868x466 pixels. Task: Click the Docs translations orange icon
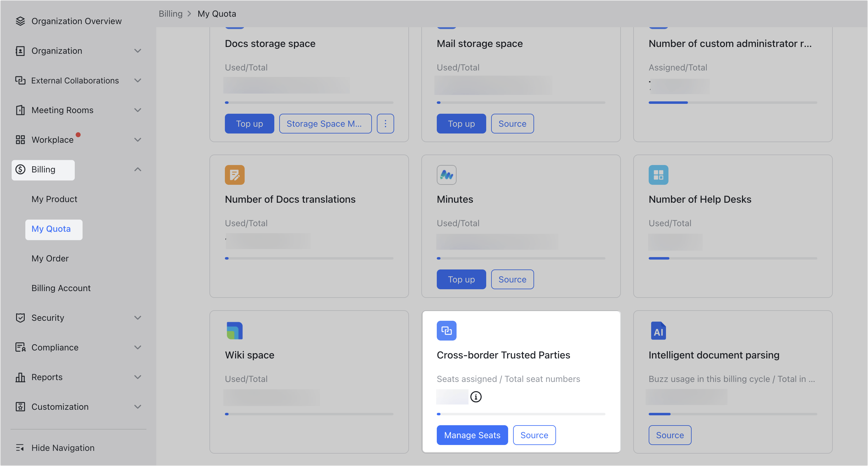pyautogui.click(x=234, y=175)
